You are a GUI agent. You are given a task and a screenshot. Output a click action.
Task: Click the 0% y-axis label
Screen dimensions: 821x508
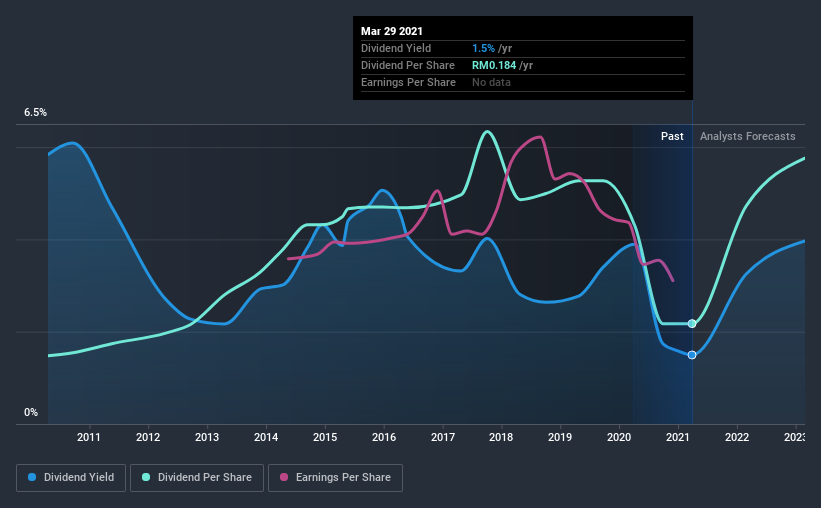(x=31, y=413)
